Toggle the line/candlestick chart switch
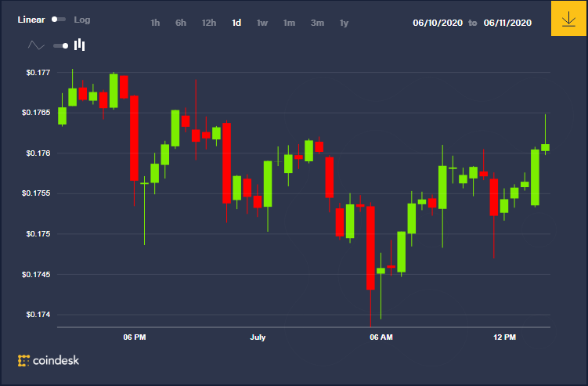This screenshot has width=588, height=386. pyautogui.click(x=61, y=45)
